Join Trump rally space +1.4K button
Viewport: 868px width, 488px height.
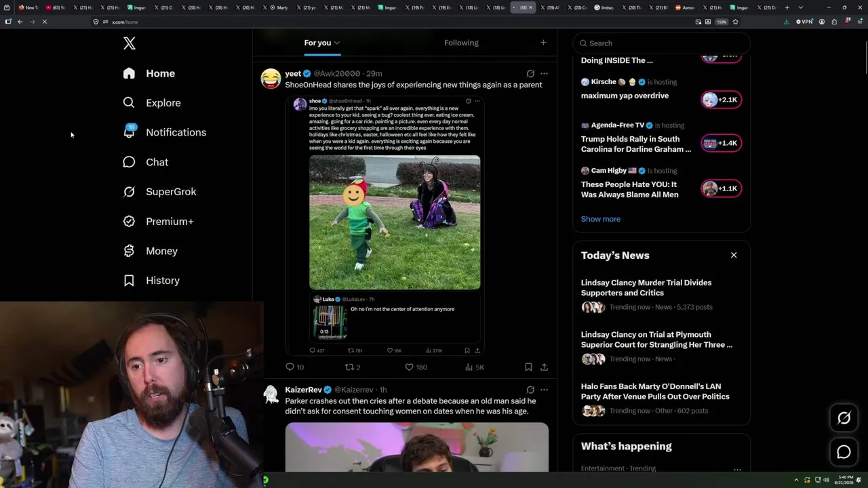[x=721, y=143]
